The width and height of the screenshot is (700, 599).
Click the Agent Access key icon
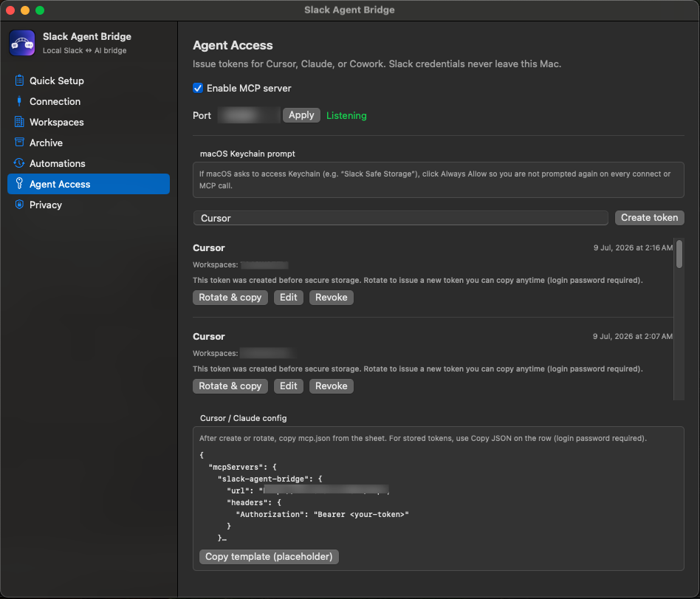[19, 184]
